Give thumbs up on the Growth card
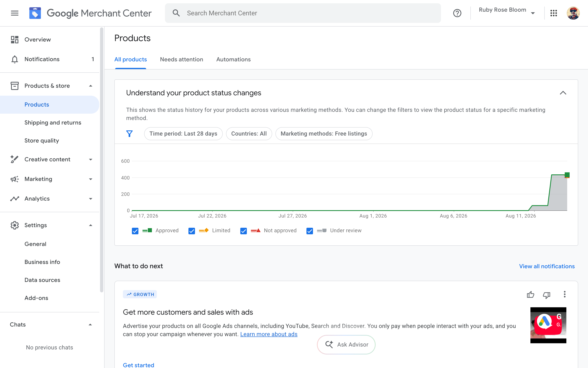588x368 pixels. coord(530,294)
